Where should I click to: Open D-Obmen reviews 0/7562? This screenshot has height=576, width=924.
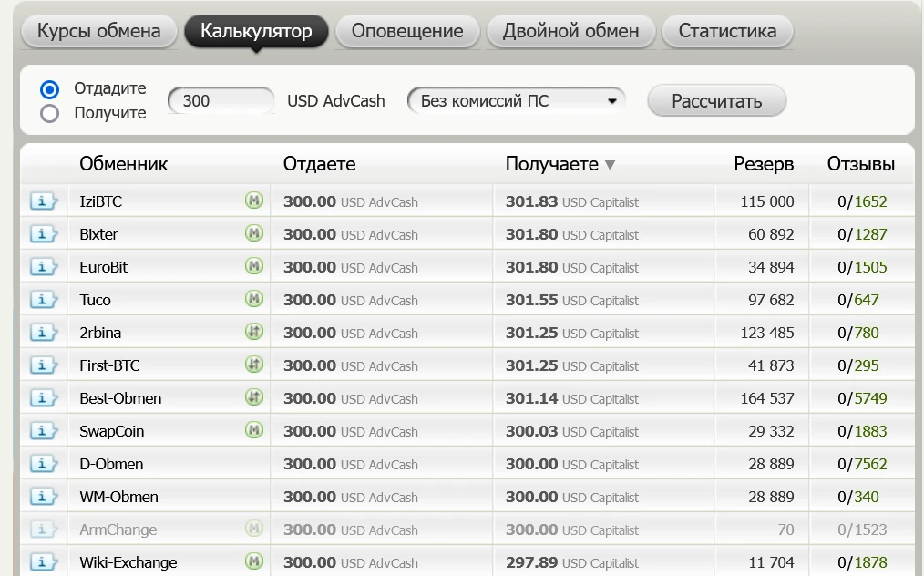[x=862, y=464]
